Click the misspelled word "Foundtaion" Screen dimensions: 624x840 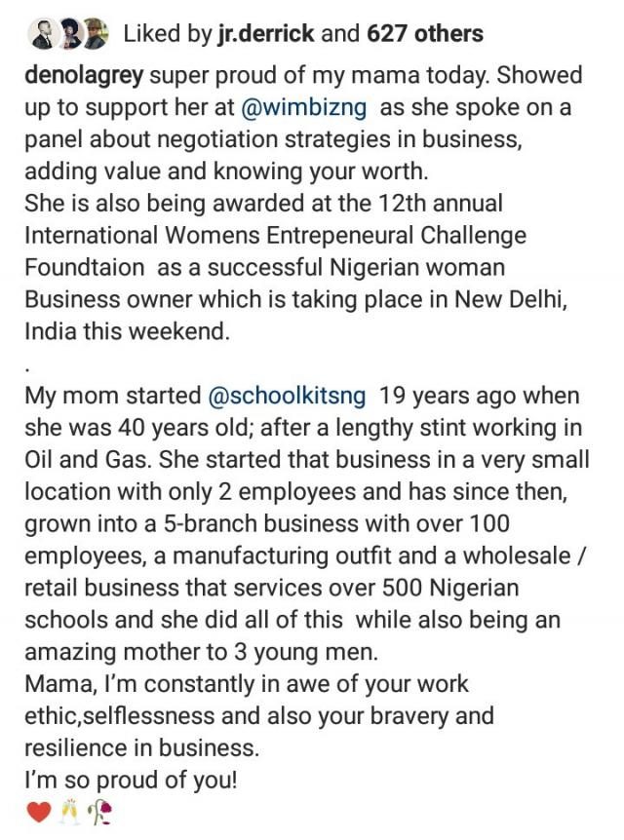click(85, 267)
